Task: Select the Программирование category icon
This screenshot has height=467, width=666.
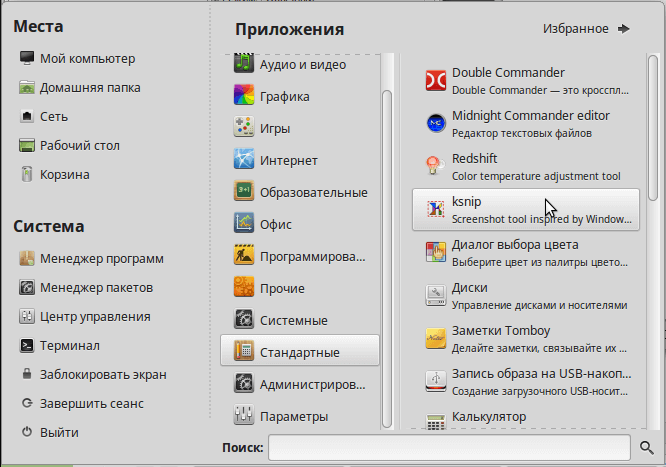Action: pos(244,255)
